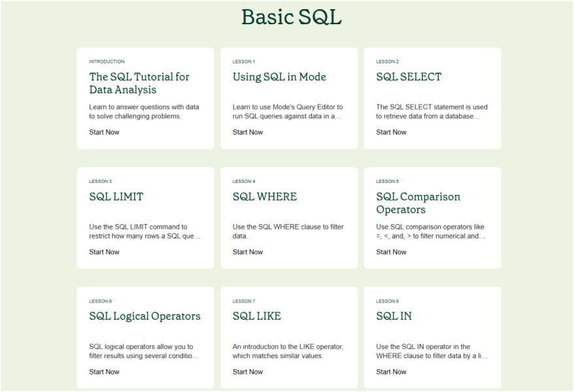The width and height of the screenshot is (574, 392).
Task: Open the SQL Logical Operators lesson
Action: tap(144, 316)
